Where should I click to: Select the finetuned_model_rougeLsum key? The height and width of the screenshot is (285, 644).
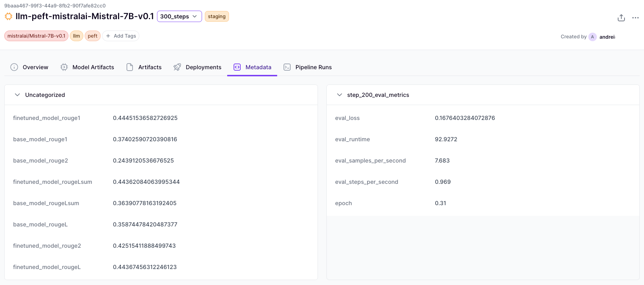point(52,182)
